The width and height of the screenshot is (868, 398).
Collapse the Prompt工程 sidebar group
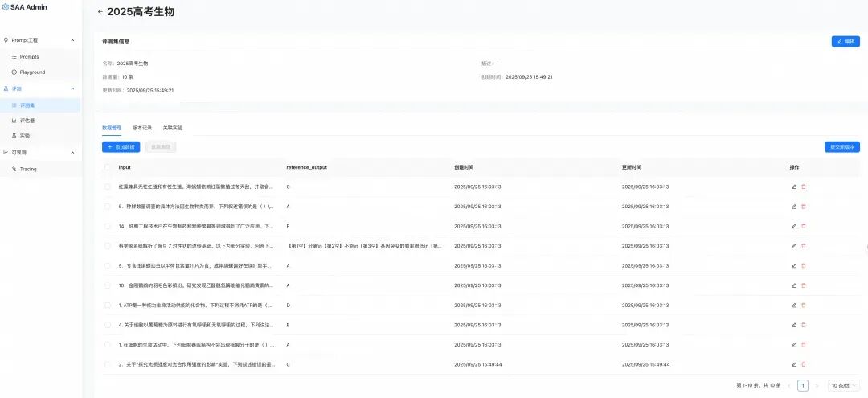coord(72,40)
